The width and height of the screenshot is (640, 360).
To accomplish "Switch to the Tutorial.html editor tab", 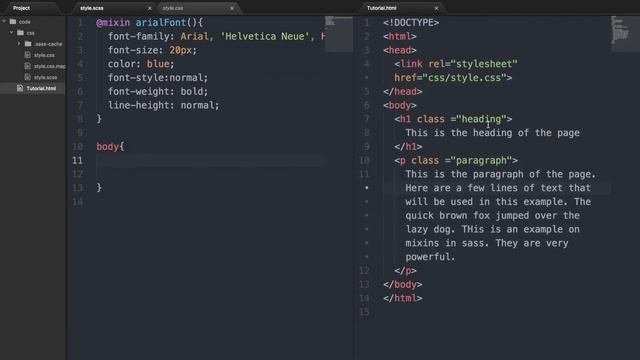I will pyautogui.click(x=382, y=8).
